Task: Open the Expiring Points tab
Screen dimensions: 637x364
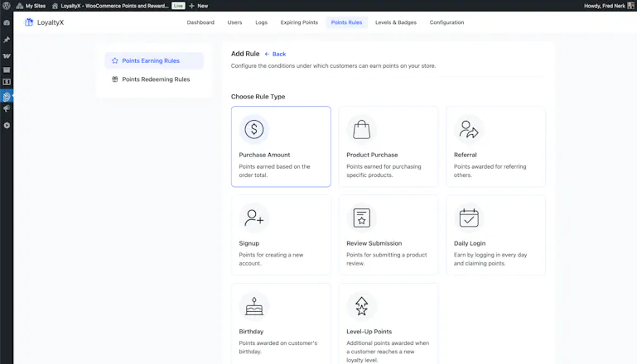Action: click(299, 22)
